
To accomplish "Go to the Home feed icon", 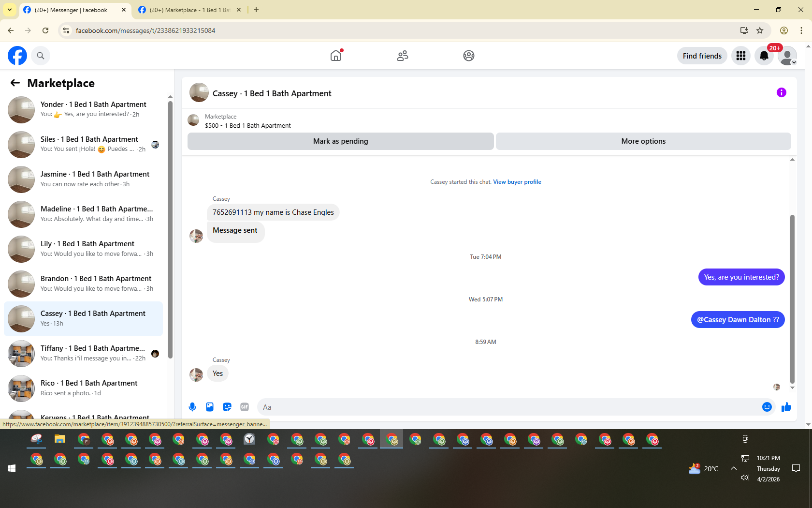I will click(336, 56).
